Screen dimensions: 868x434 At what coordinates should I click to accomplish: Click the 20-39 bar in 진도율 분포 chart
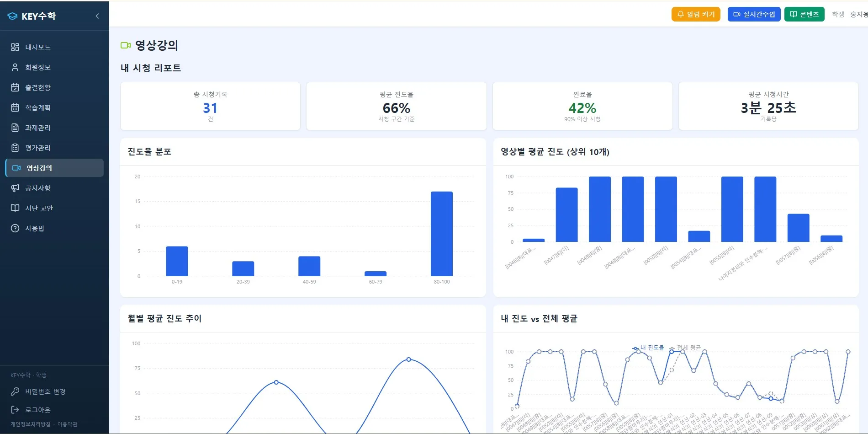[x=243, y=269]
